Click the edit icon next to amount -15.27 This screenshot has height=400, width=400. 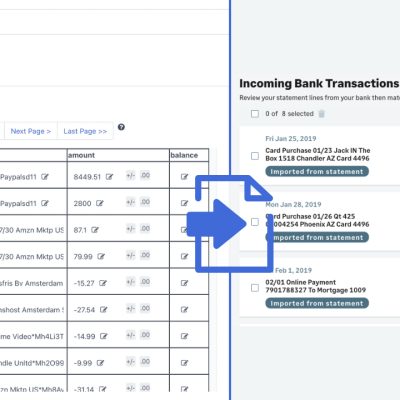(x=103, y=283)
